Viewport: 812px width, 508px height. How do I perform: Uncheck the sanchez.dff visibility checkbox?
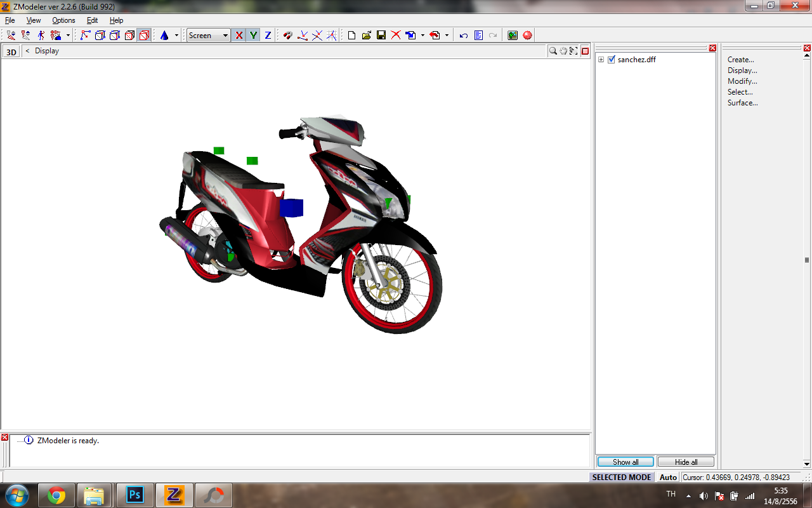pyautogui.click(x=612, y=60)
